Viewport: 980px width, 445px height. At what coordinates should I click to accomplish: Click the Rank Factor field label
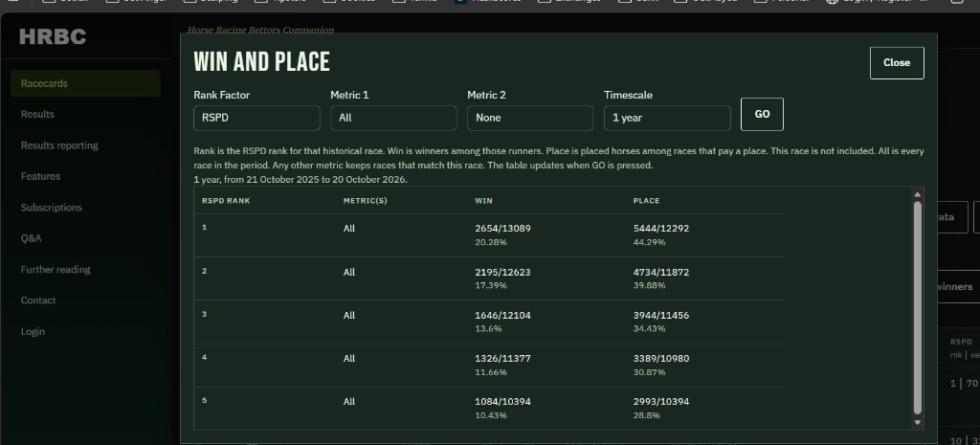(222, 95)
